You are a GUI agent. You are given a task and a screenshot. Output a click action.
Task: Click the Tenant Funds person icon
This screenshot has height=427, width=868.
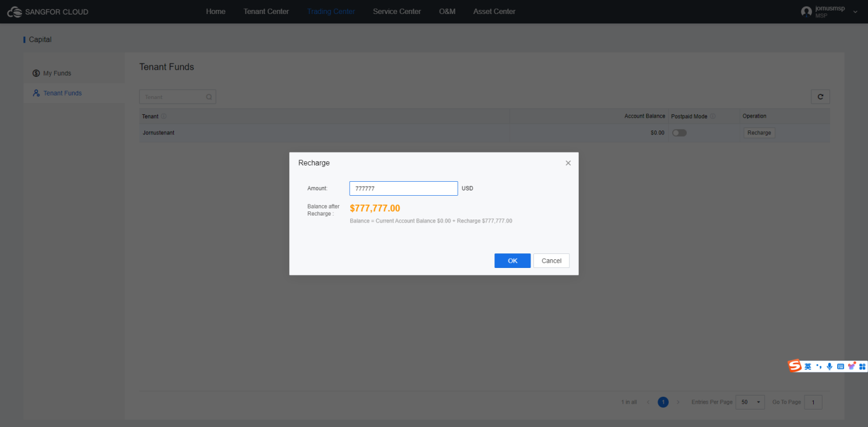pyautogui.click(x=36, y=93)
